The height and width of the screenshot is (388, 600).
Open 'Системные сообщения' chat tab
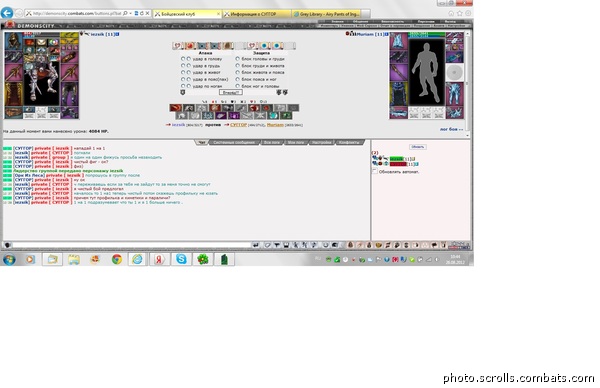234,142
